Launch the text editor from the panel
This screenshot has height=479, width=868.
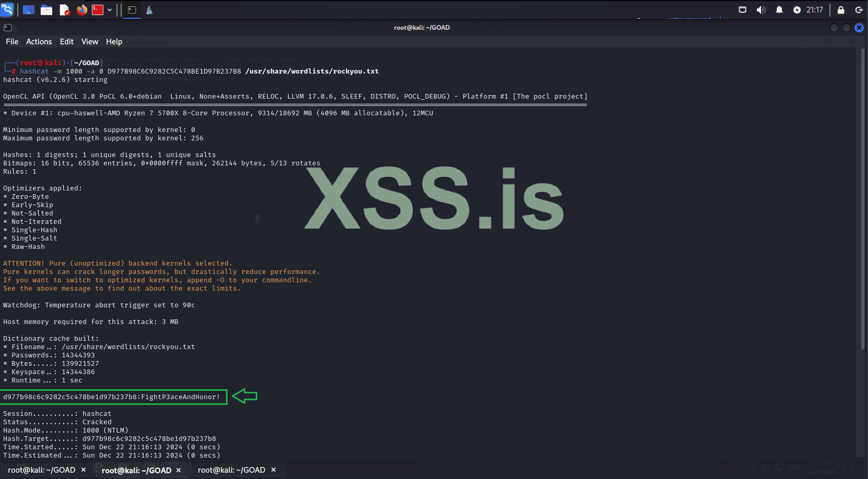coord(64,10)
